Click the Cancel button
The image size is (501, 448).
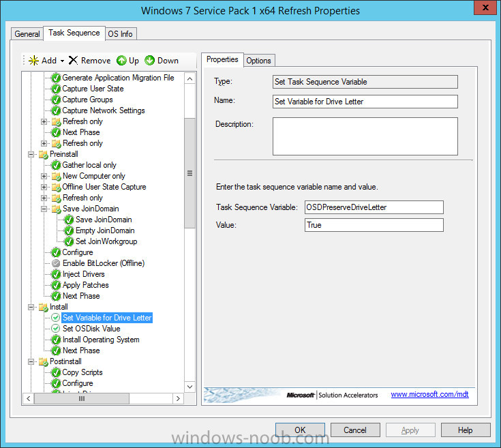[355, 430]
